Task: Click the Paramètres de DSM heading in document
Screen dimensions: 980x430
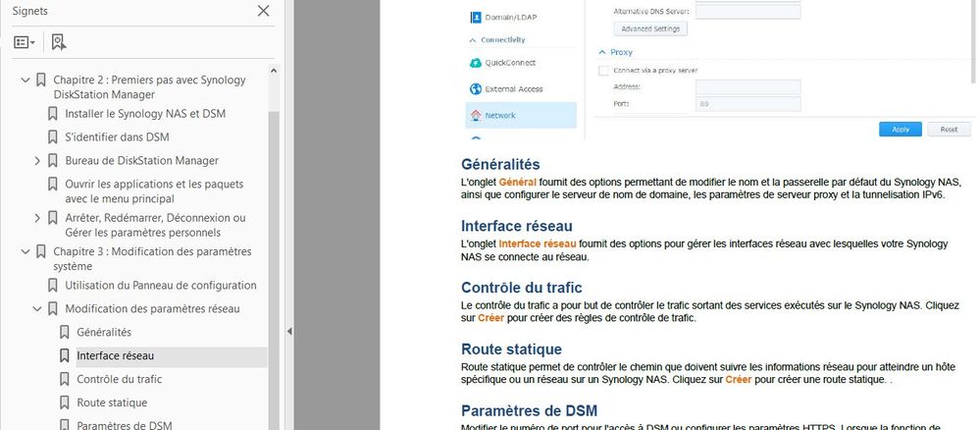Action: [530, 410]
